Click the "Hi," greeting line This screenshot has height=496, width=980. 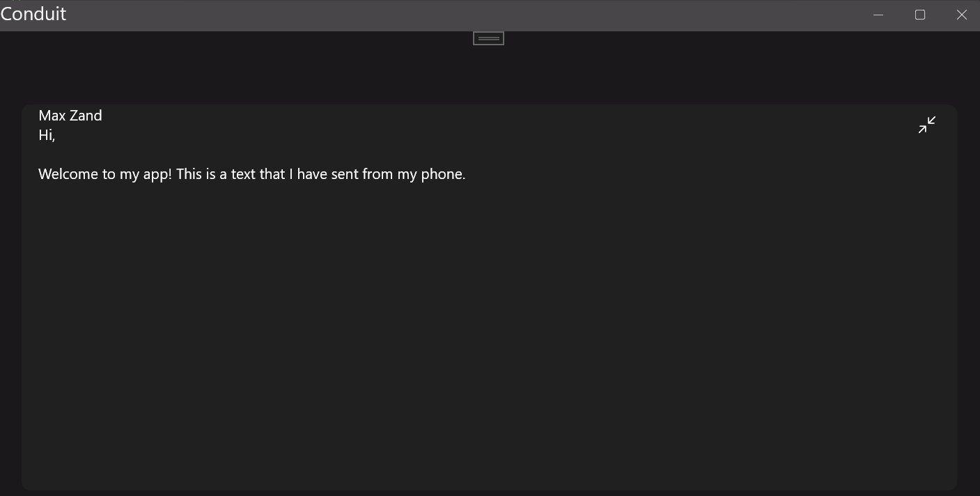[x=47, y=135]
